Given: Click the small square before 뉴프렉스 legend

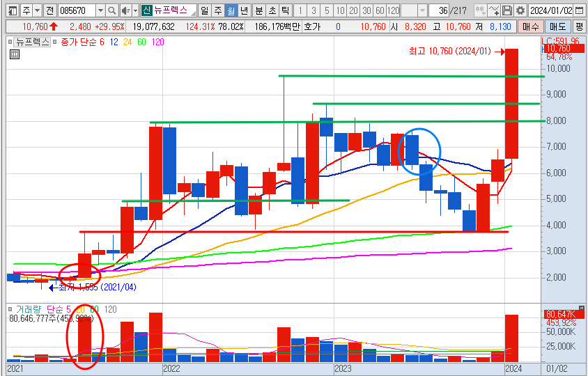Looking at the screenshot, I should [x=10, y=42].
